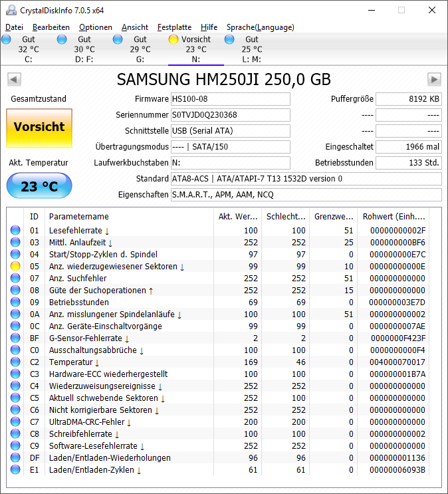
Task: Click the yellow orb for attribute 05 row
Action: (15, 266)
